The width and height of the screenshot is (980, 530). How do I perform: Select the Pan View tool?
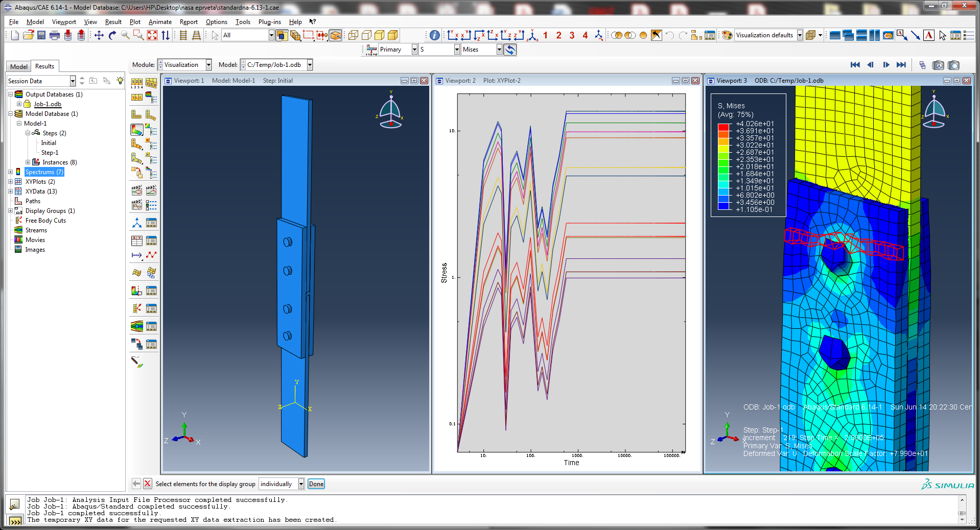pyautogui.click(x=99, y=35)
